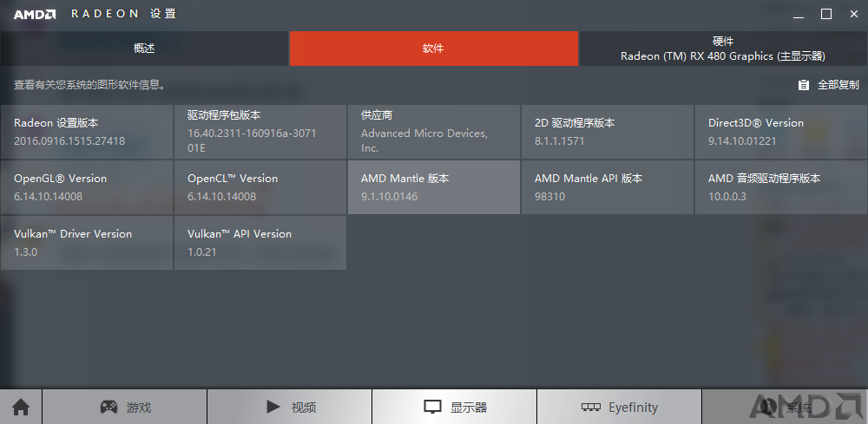Screen dimensions: 868x424
Task: Select the AMD 音频驱动程序版本 tile
Action: coord(781,186)
